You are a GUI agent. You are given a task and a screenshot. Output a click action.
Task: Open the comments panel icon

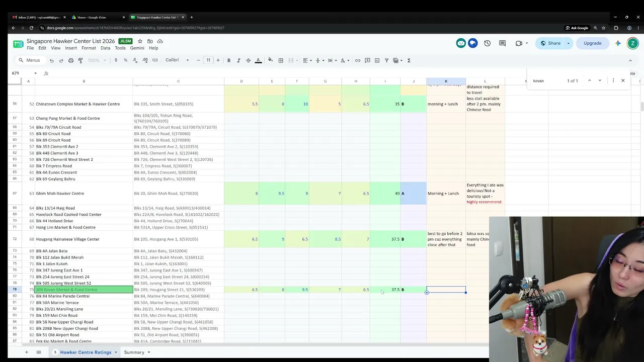502,43
